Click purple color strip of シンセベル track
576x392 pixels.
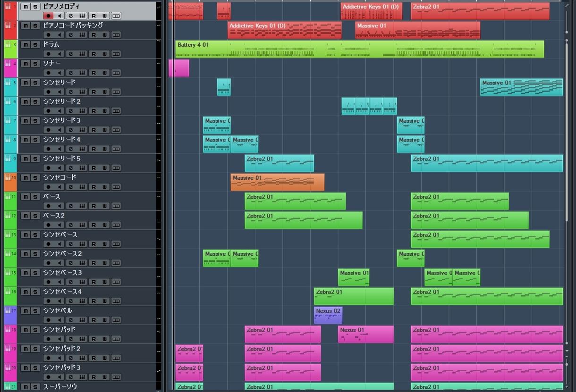click(x=10, y=315)
